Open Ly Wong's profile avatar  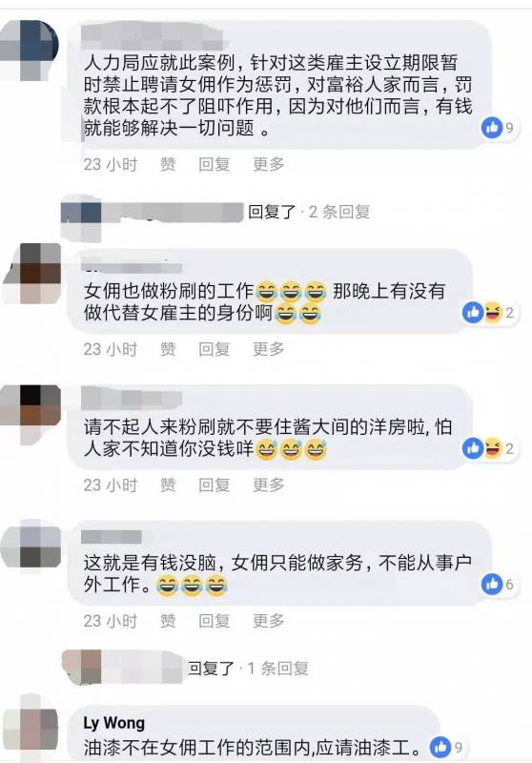pyautogui.click(x=31, y=727)
